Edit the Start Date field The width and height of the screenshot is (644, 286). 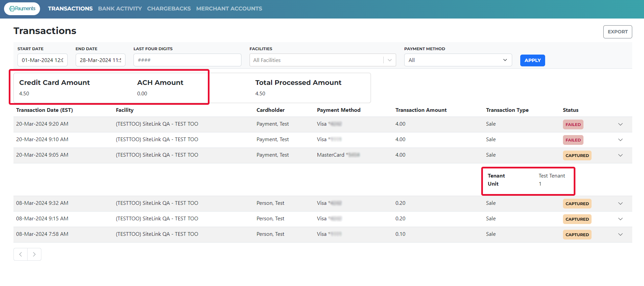pyautogui.click(x=42, y=60)
